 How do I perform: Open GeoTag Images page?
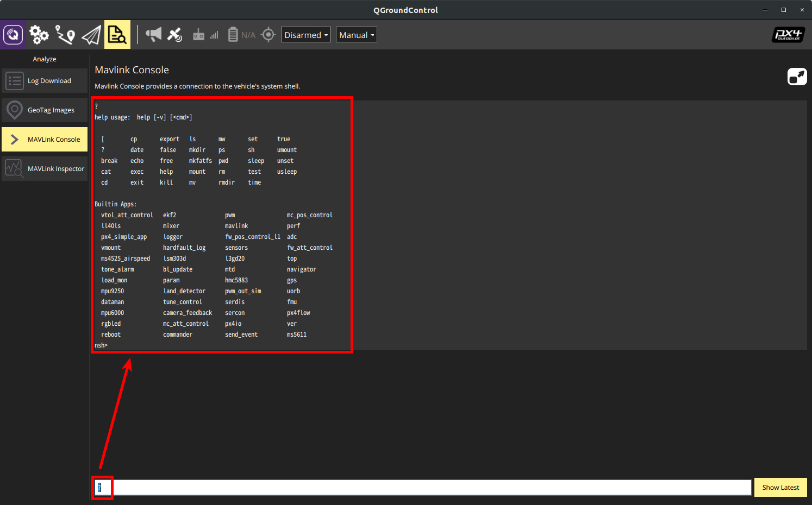click(x=45, y=110)
